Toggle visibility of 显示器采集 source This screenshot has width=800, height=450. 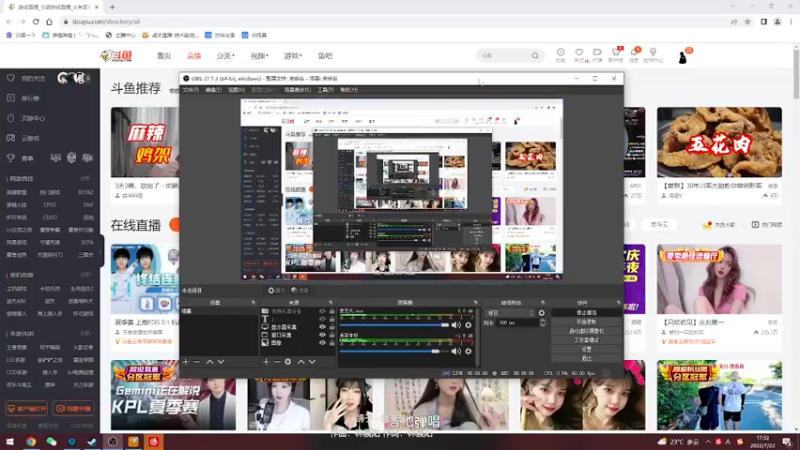click(x=322, y=327)
